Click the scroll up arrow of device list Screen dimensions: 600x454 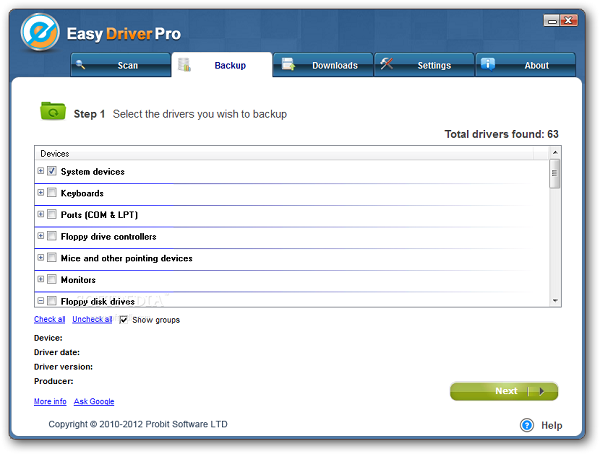pos(555,153)
